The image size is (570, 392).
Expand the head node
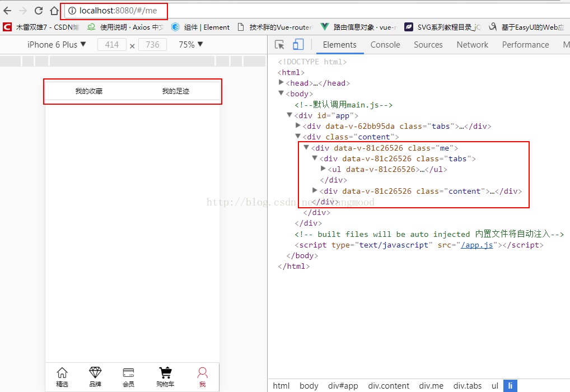pos(281,82)
